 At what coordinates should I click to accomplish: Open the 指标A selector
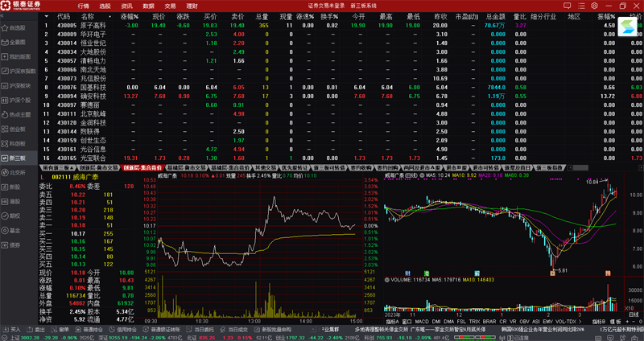392,323
